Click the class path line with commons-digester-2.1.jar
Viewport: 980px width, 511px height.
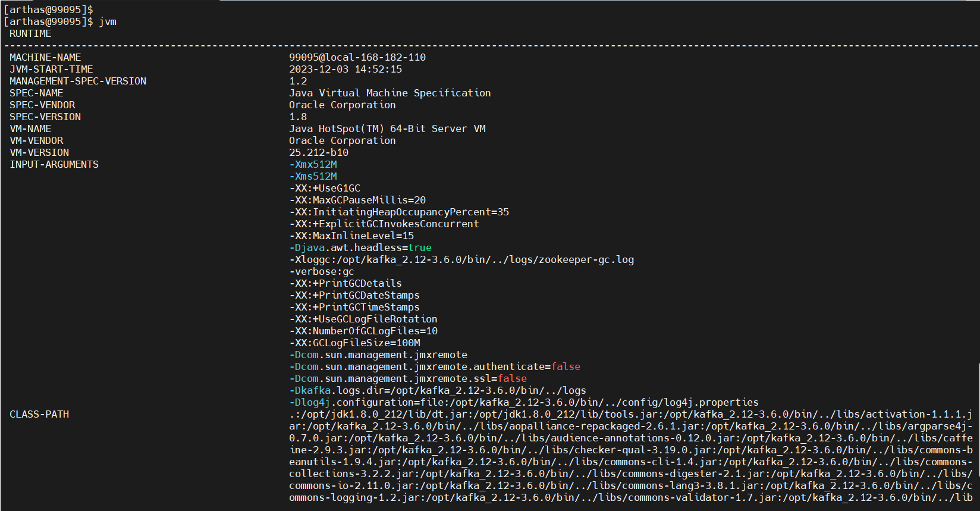631,474
